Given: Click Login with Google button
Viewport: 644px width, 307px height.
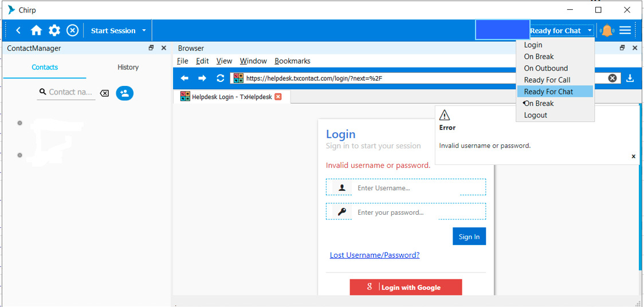Looking at the screenshot, I should tap(406, 287).
